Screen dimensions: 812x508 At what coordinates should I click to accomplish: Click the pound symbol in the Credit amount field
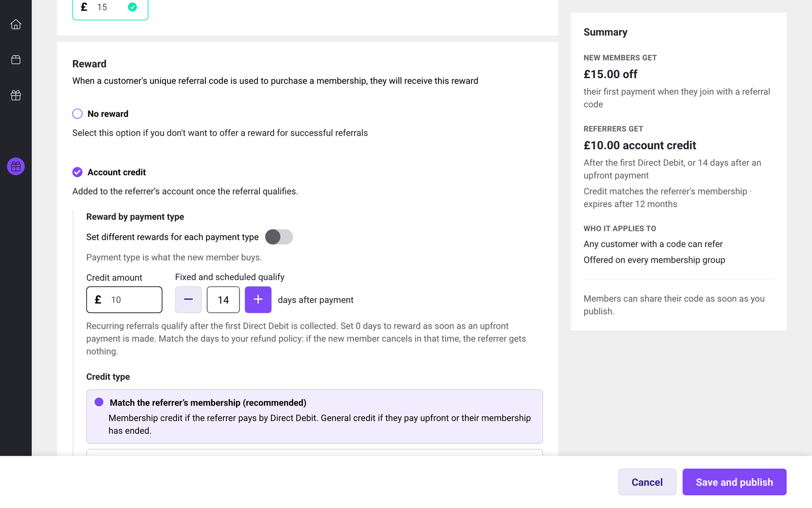coord(98,300)
